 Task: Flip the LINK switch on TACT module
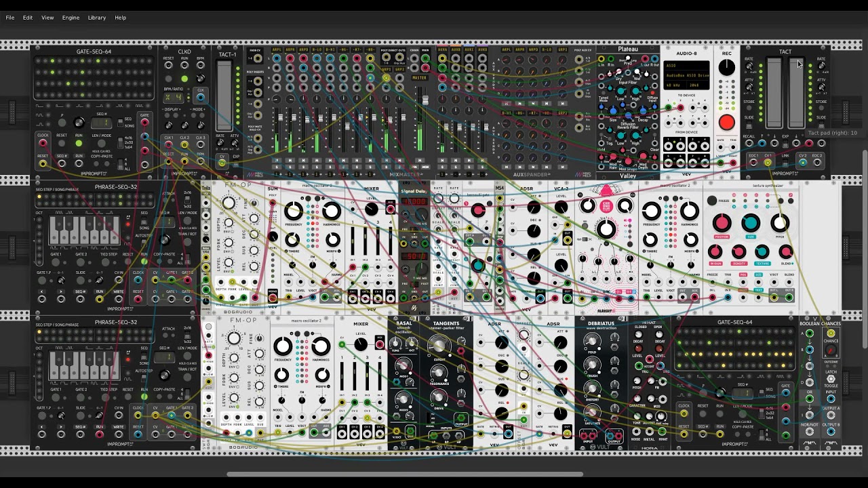tap(785, 163)
